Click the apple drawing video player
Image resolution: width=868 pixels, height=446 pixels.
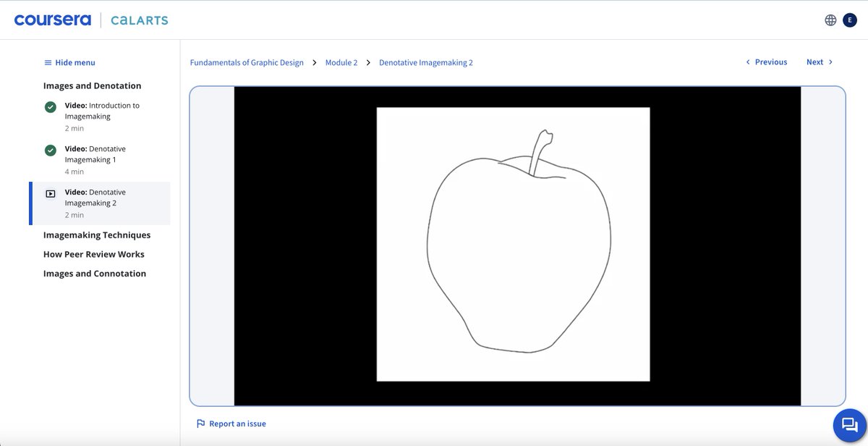point(517,246)
